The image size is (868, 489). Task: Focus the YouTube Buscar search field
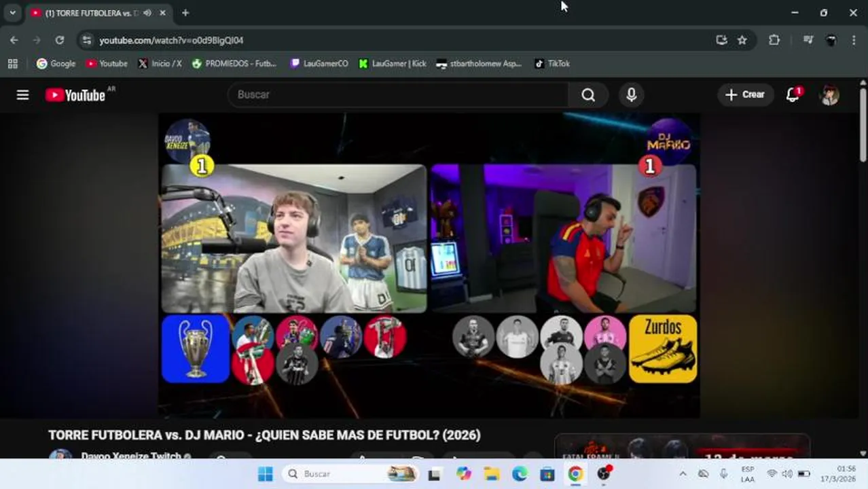tap(398, 95)
